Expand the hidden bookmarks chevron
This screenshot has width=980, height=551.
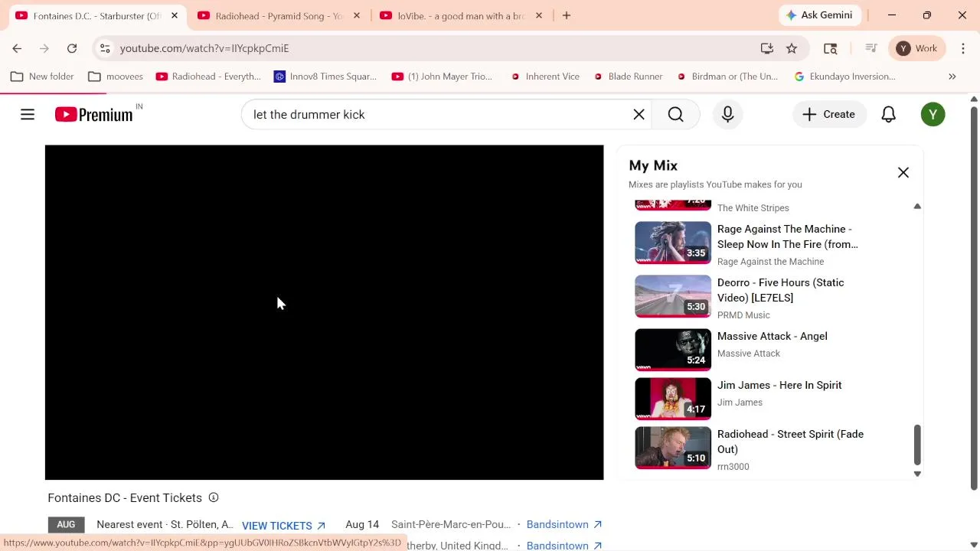[952, 77]
